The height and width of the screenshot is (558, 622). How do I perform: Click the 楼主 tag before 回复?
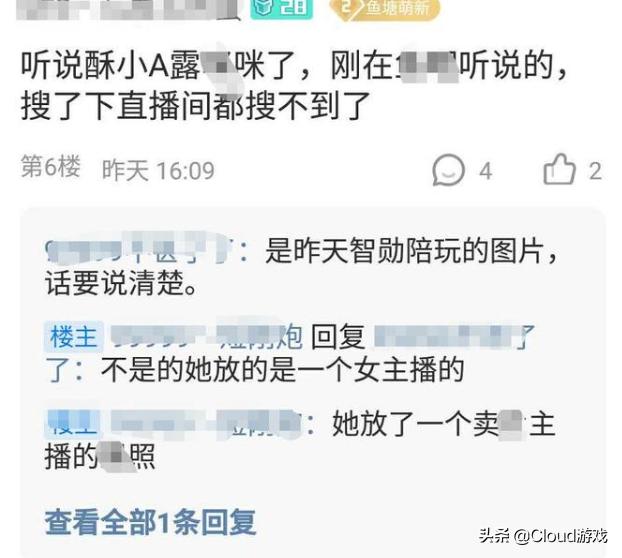74,337
